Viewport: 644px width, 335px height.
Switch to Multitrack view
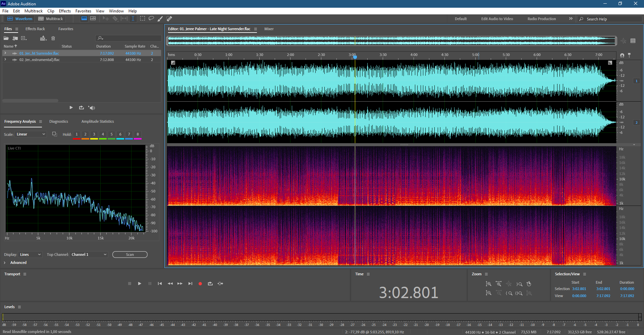[51, 19]
